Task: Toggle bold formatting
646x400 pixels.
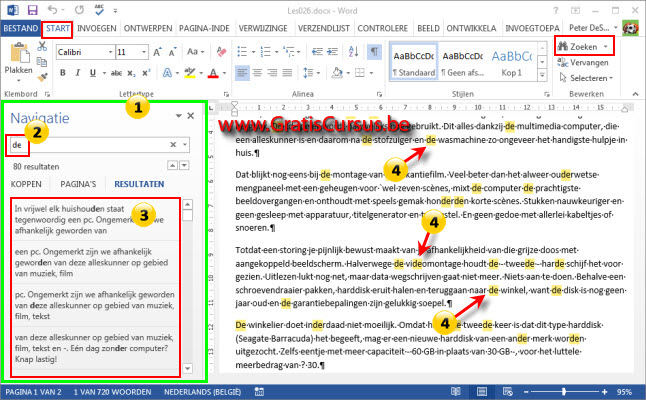Action: pos(63,73)
